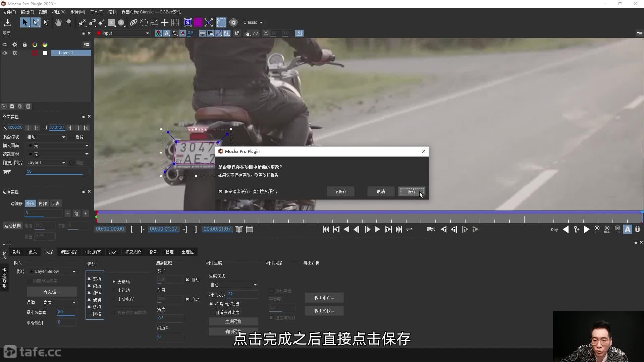Viewport: 644px width, 362px height.
Task: Select the Pick arrow tool
Action: coord(25,22)
